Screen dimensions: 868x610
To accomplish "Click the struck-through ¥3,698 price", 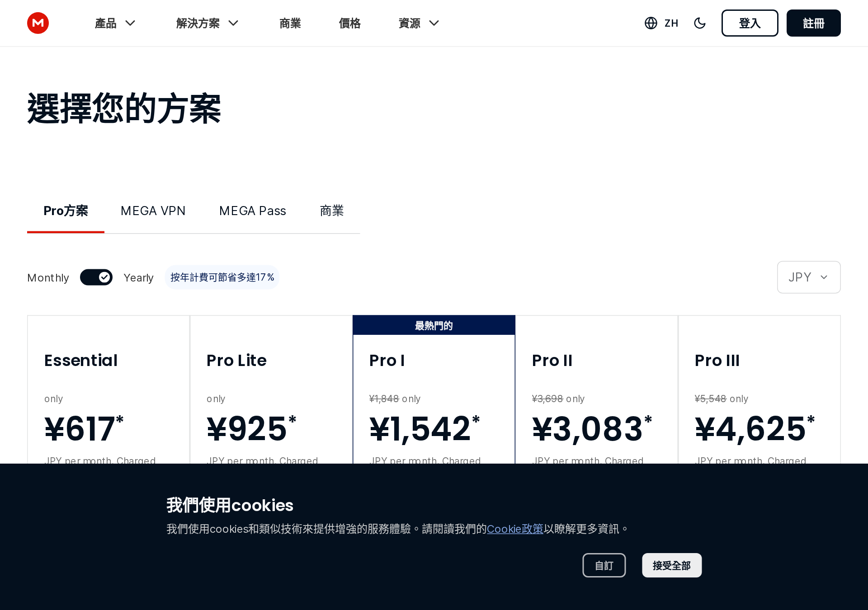I will [x=547, y=399].
